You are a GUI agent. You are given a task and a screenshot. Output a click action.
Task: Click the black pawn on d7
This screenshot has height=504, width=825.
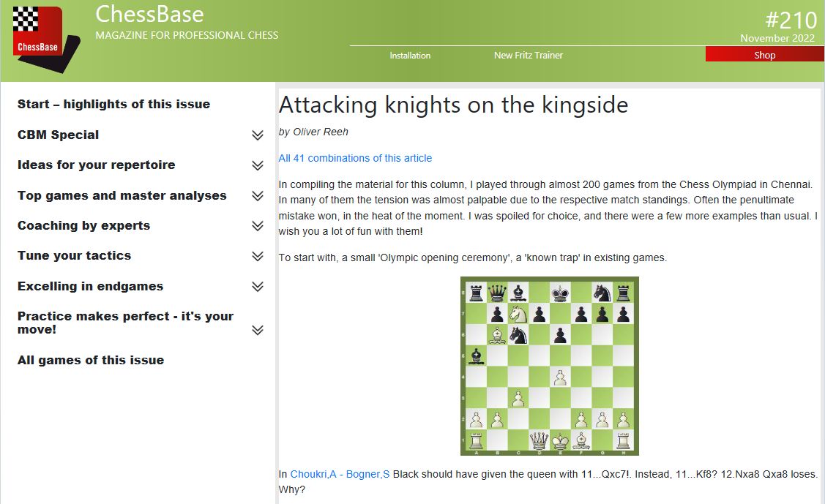(x=540, y=314)
